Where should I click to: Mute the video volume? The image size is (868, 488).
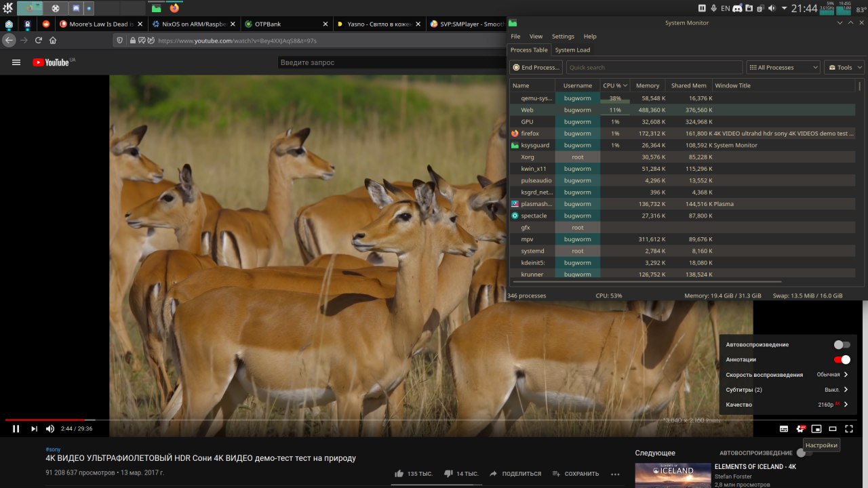pos(50,428)
